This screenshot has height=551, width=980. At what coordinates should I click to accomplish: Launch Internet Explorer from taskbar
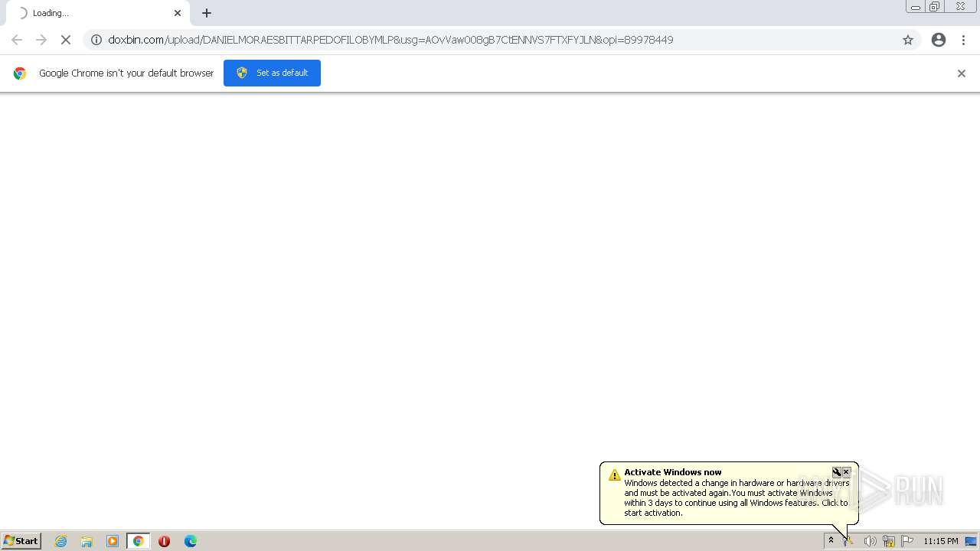pos(61,541)
